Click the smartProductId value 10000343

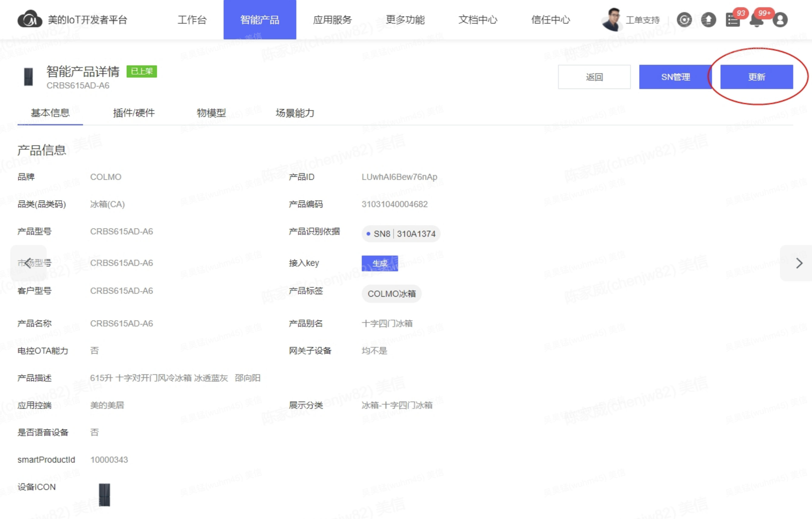[x=109, y=460]
